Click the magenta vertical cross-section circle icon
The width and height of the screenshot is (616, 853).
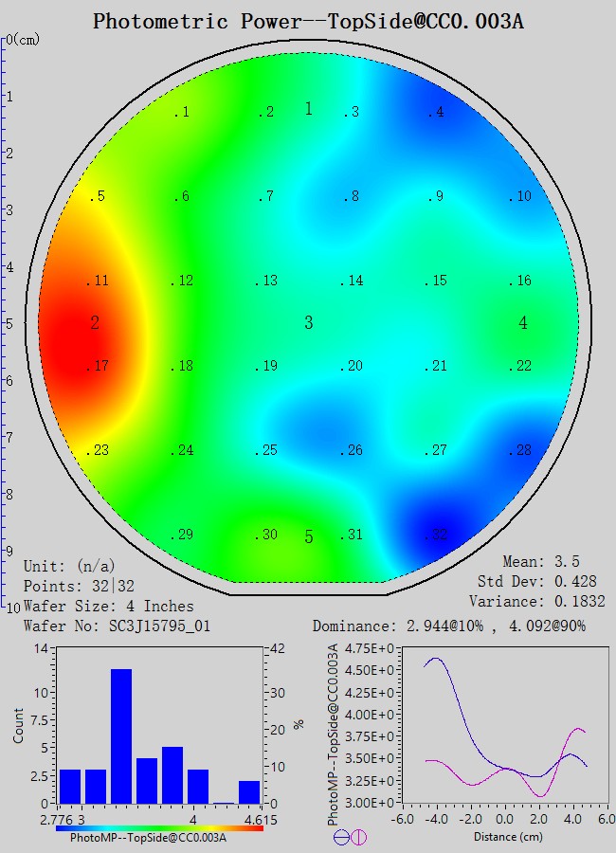[x=358, y=837]
